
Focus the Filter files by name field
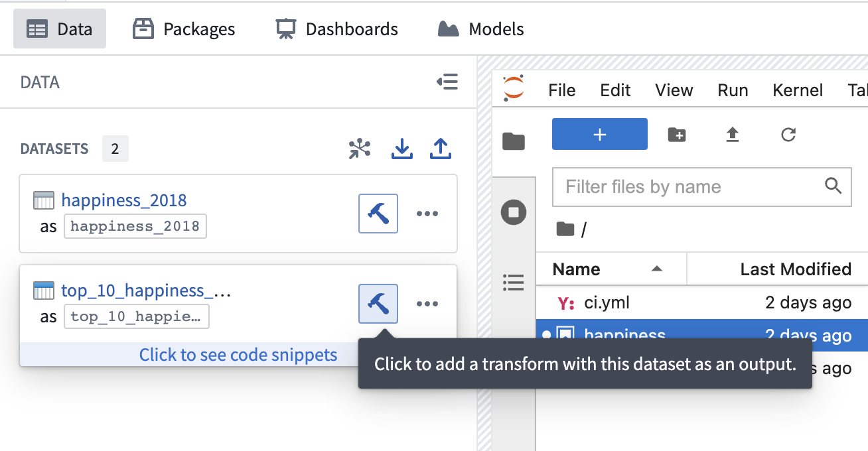click(x=702, y=186)
